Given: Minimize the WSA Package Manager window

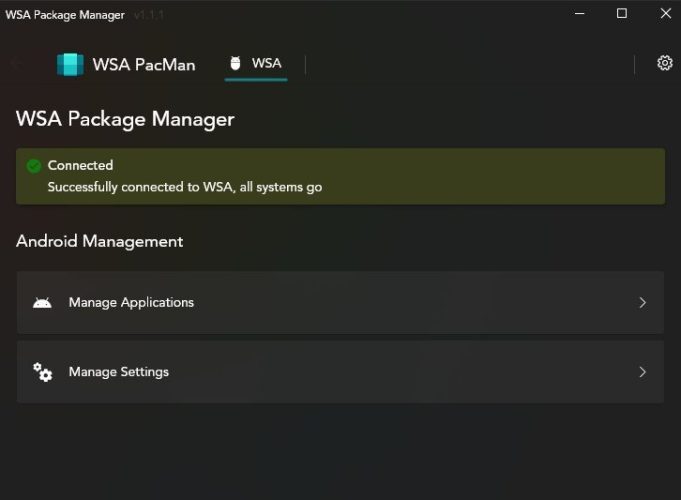Looking at the screenshot, I should (579, 14).
